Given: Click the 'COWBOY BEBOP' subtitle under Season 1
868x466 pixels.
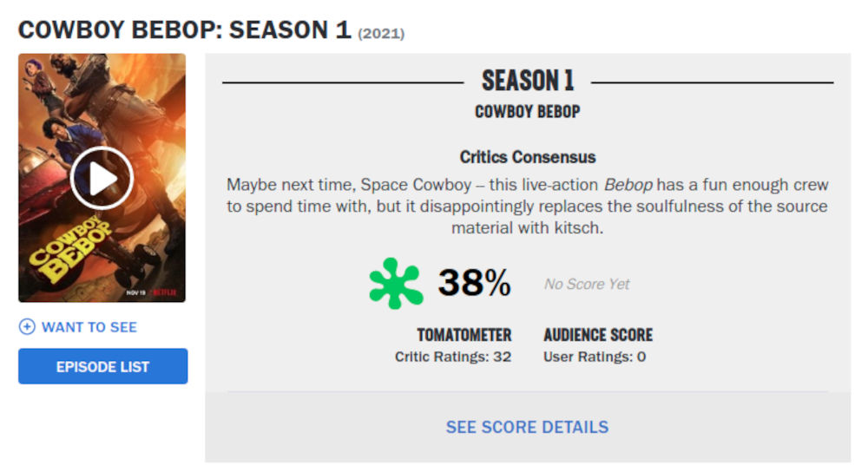Looking at the screenshot, I should pos(528,112).
